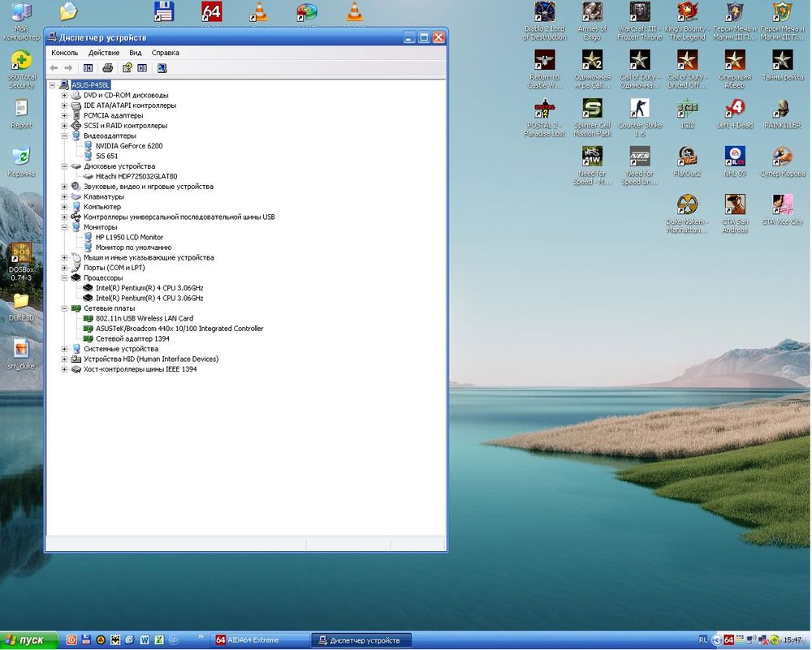Image resolution: width=812 pixels, height=650 pixels.
Task: Select the King's Bounty The Legend shortcut
Action: point(688,21)
